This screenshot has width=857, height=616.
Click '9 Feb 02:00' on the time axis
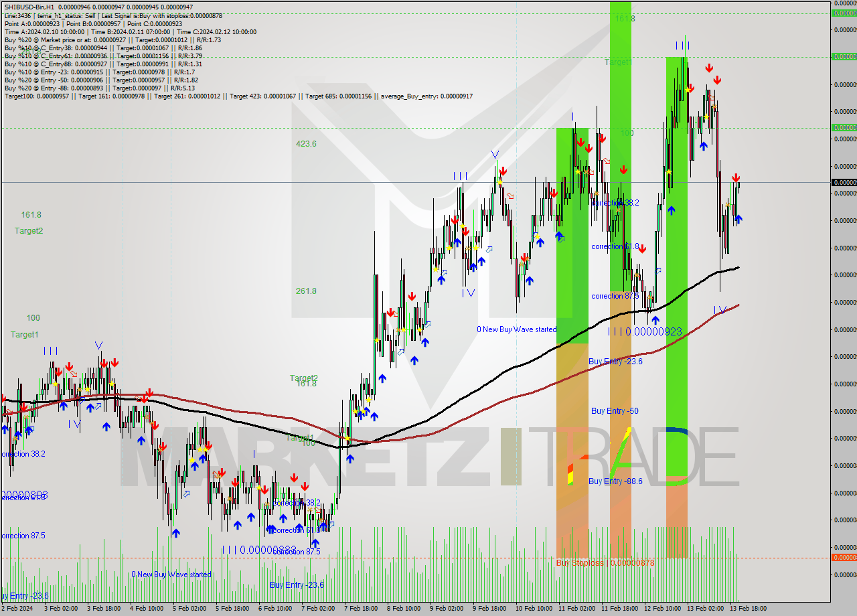tap(447, 609)
